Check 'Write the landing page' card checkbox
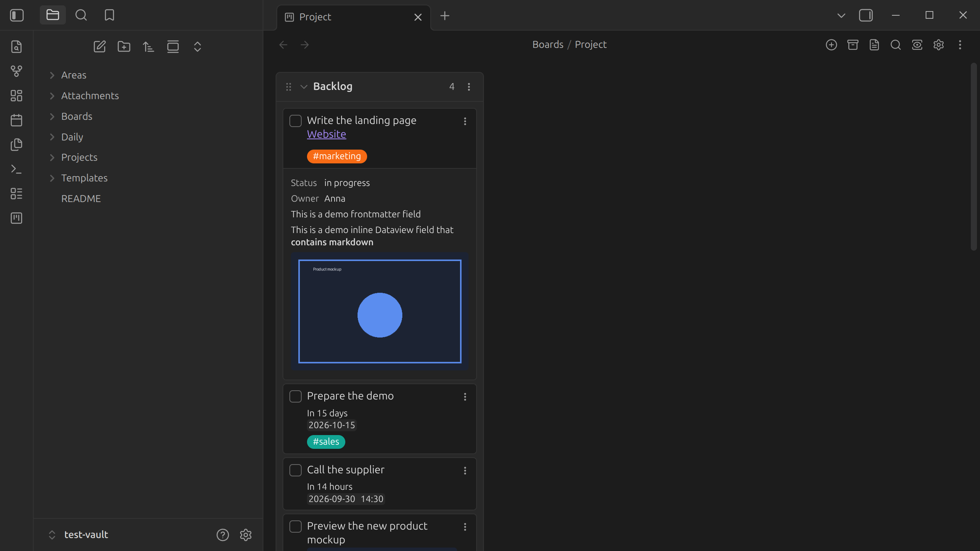 point(296,121)
